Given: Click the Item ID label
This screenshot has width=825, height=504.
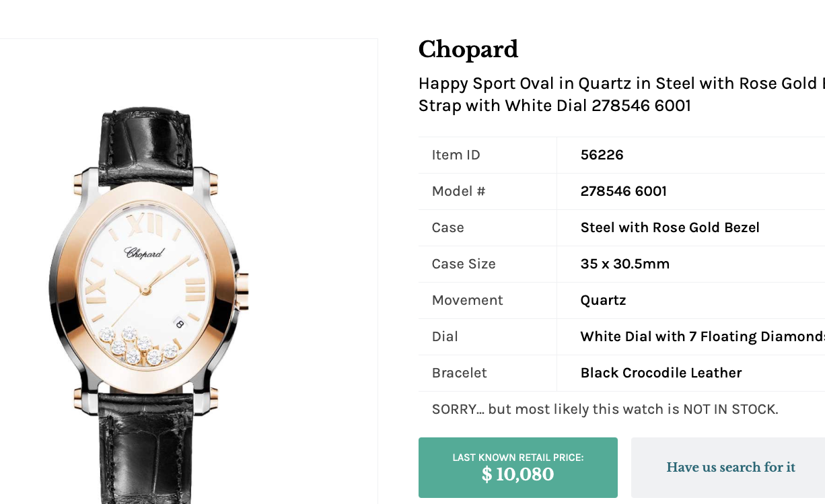Looking at the screenshot, I should (456, 155).
